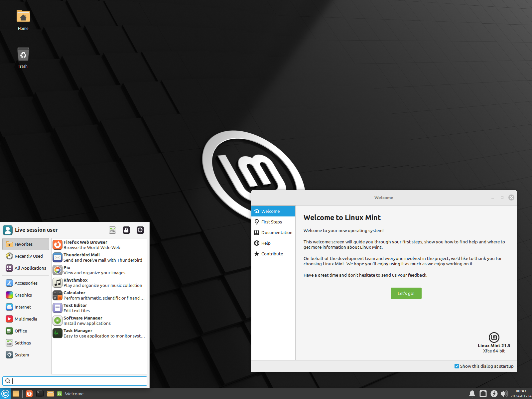Click the lock screen icon in menu header
The width and height of the screenshot is (532, 399).
click(126, 230)
